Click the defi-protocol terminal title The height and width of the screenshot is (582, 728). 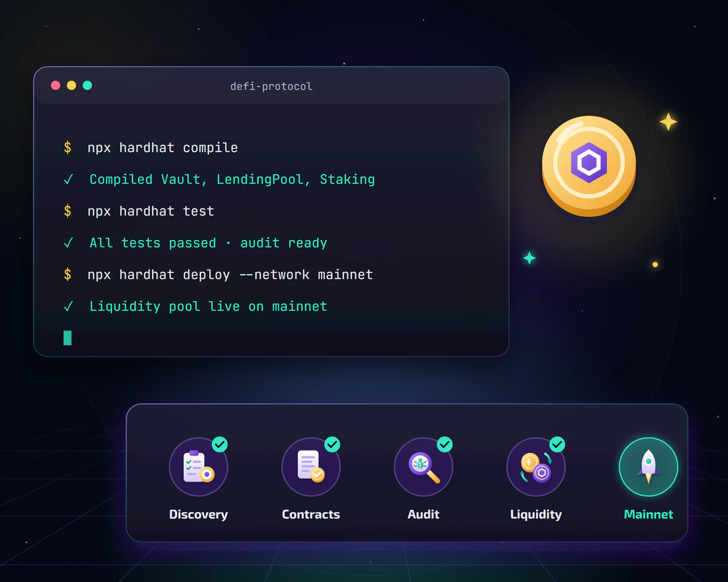(271, 87)
